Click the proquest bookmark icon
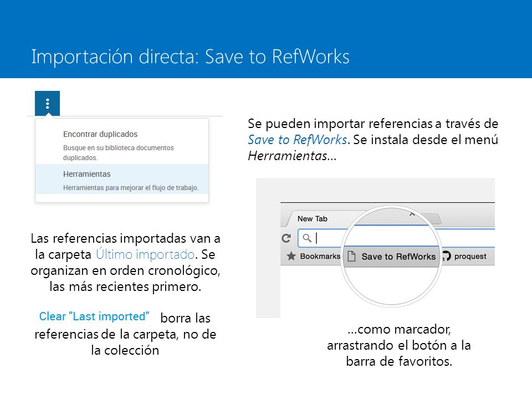532x399 pixels. pyautogui.click(x=447, y=256)
